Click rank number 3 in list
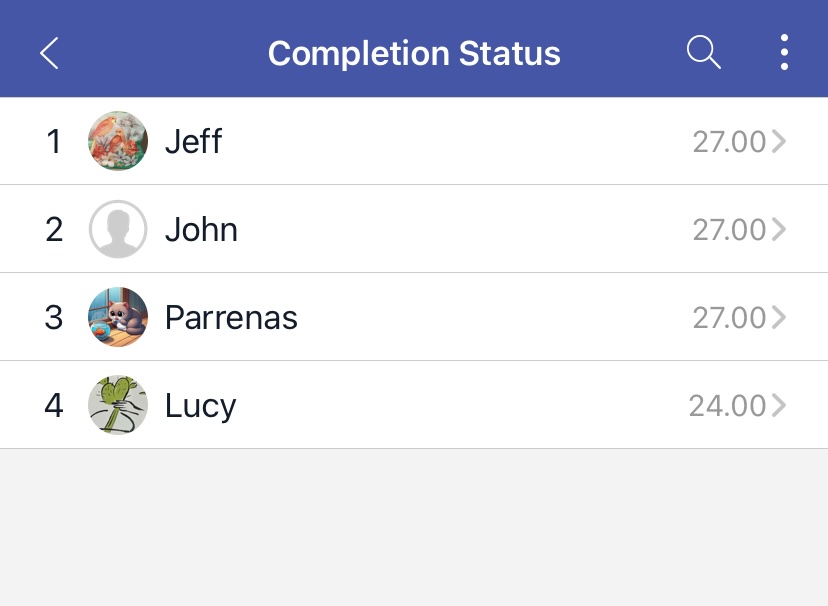The width and height of the screenshot is (828, 606). 54,318
